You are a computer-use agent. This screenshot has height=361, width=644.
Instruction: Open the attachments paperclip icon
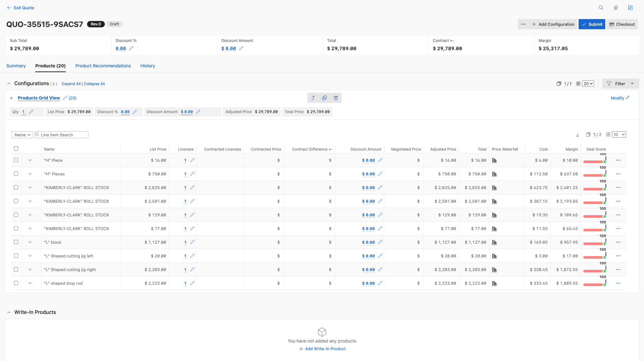tap(615, 8)
